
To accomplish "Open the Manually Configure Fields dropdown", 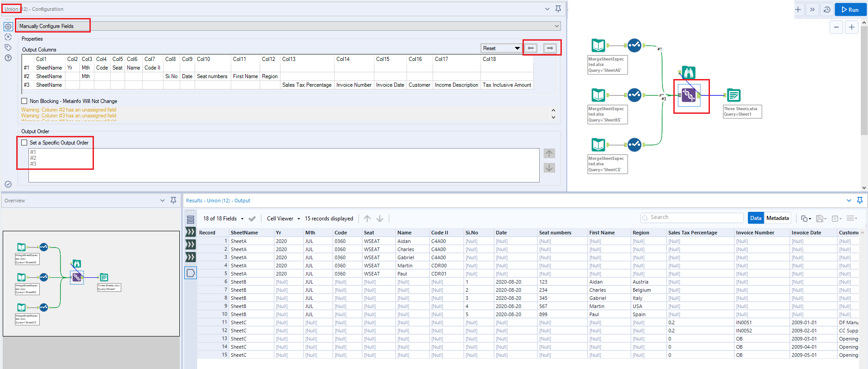I will (289, 26).
